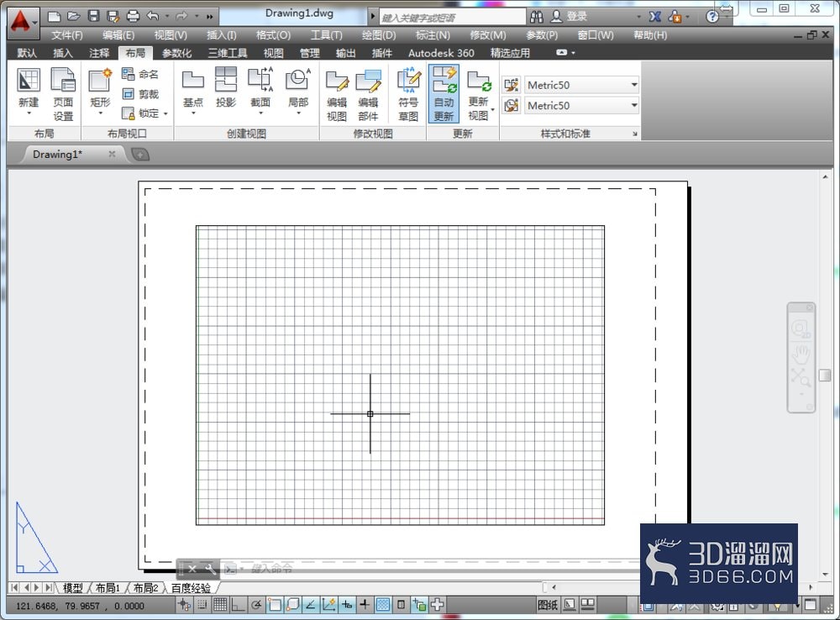Open the 样式和标准 panel dialog launcher
Viewport: 840px width, 620px height.
point(635,134)
